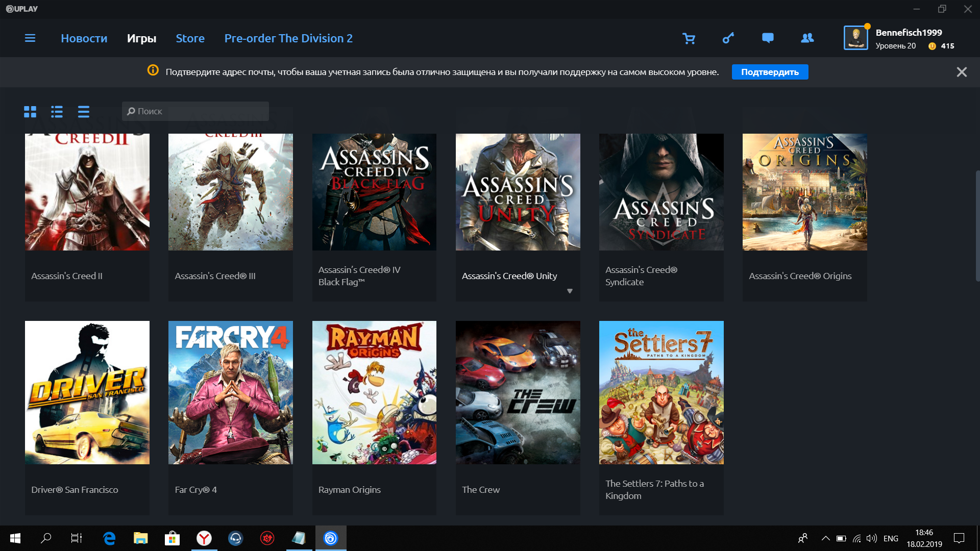Open Far Cry 4 cover
Image resolution: width=980 pixels, height=551 pixels.
231,392
